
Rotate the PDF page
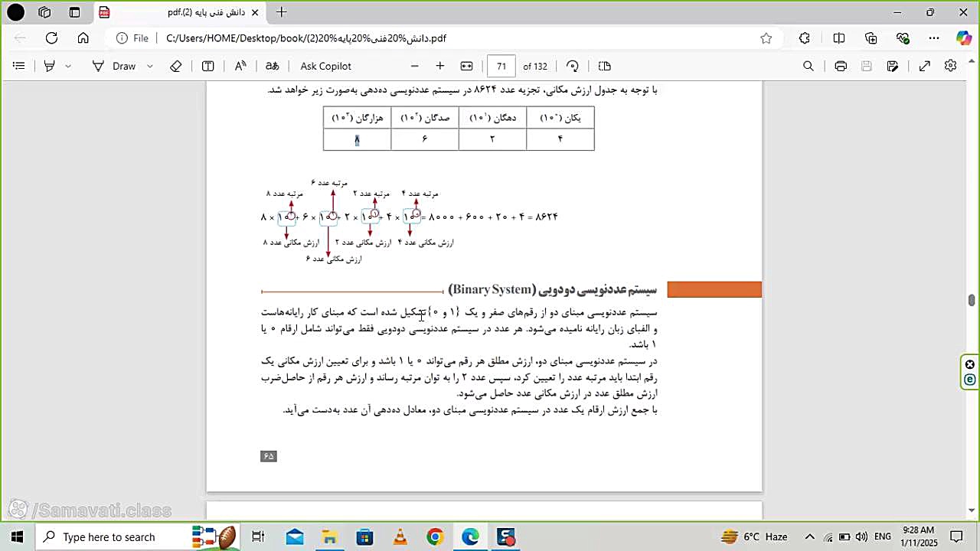tap(573, 66)
